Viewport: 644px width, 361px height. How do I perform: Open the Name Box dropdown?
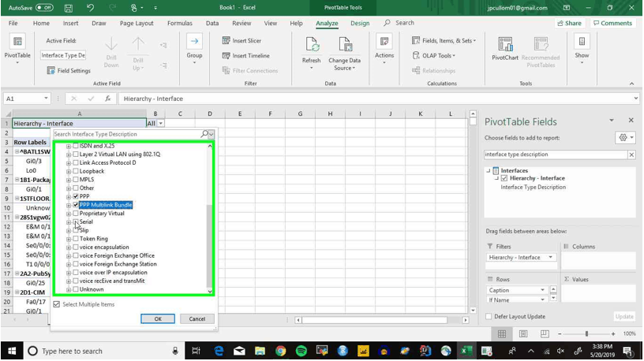pos(46,99)
